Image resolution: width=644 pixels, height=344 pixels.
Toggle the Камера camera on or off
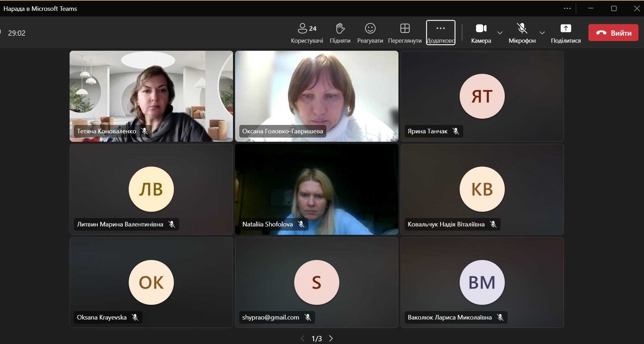pyautogui.click(x=481, y=33)
